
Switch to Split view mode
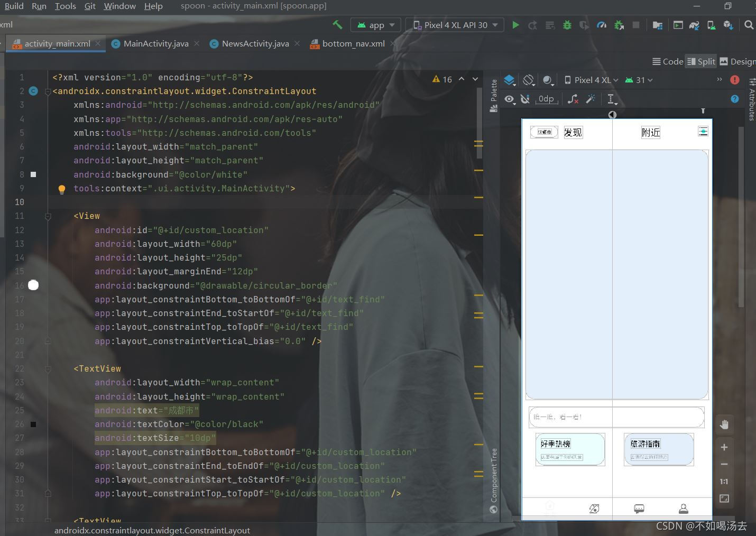701,61
